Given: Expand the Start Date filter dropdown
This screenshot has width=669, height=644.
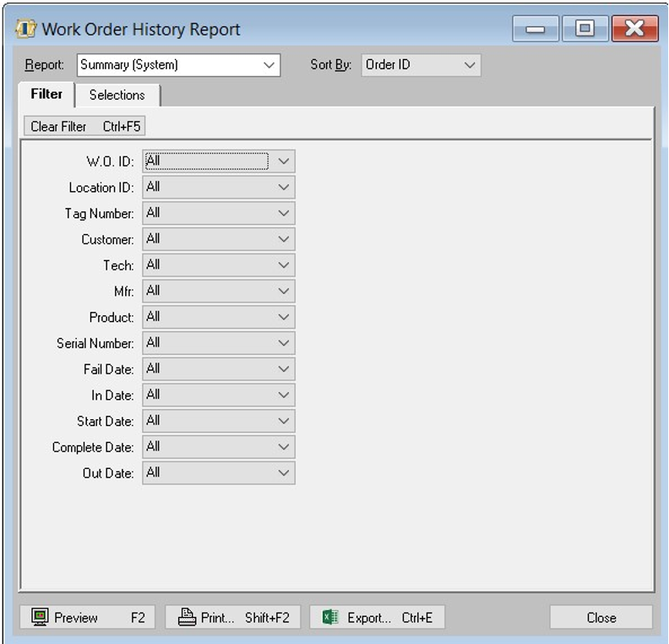Looking at the screenshot, I should [219, 421].
